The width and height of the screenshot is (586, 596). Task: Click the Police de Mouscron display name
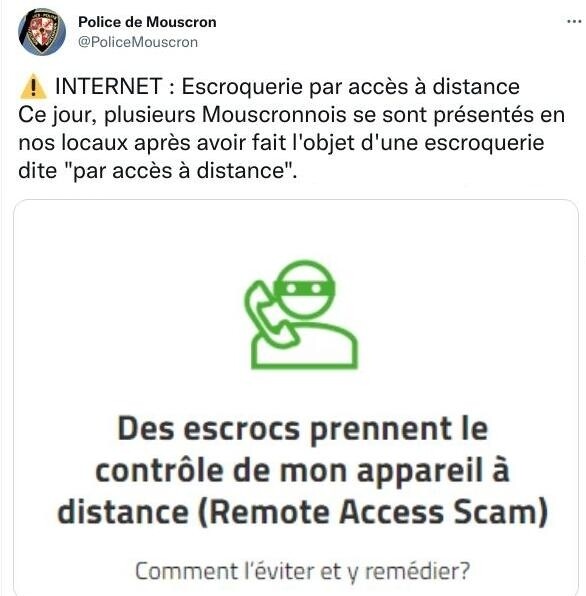[x=147, y=22]
